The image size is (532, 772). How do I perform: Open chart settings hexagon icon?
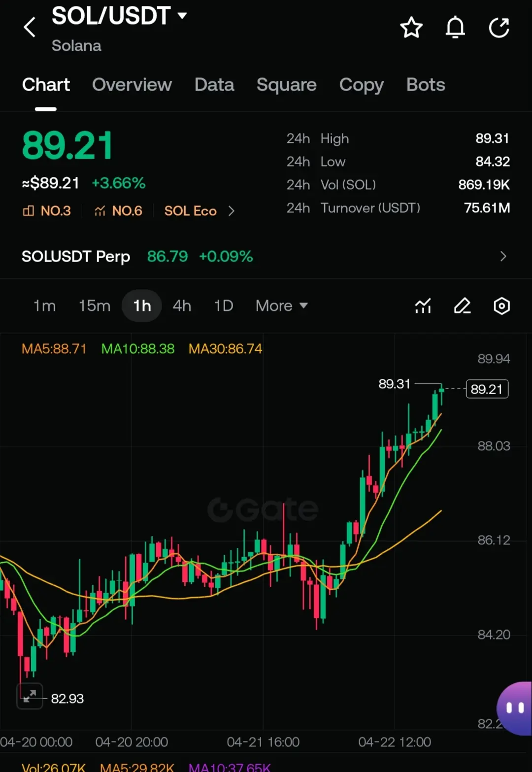click(501, 306)
